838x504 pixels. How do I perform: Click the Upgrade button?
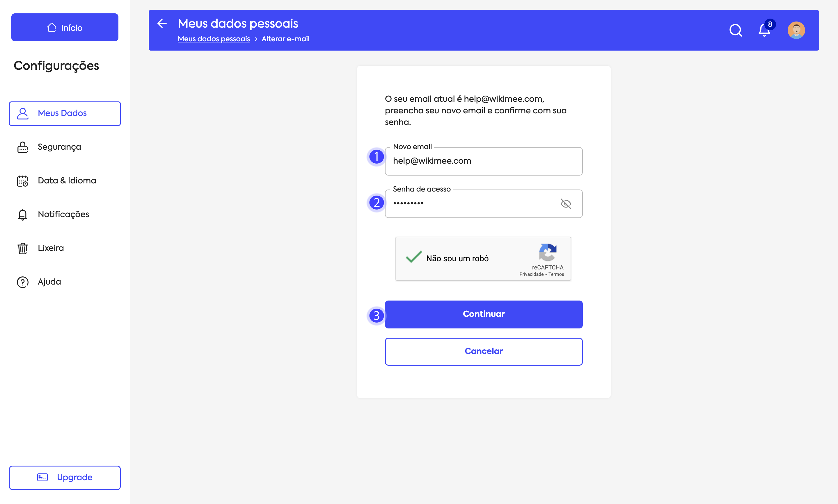[65, 478]
